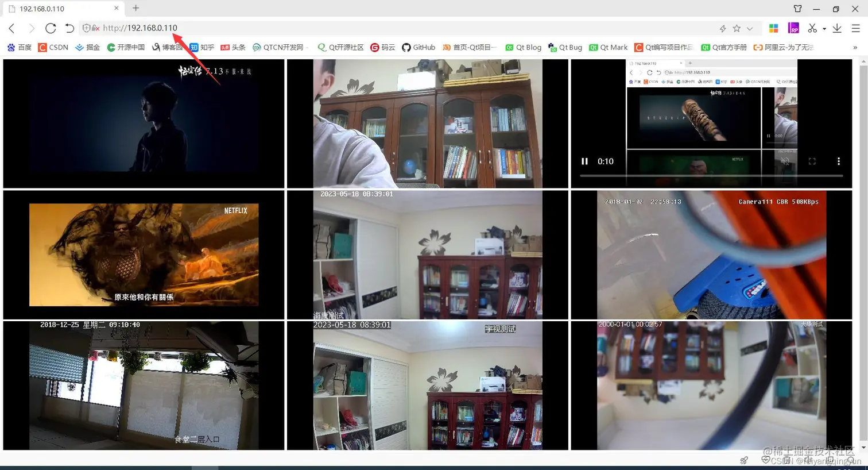Open the CSDN bookmark
The image size is (868, 470).
(53, 47)
